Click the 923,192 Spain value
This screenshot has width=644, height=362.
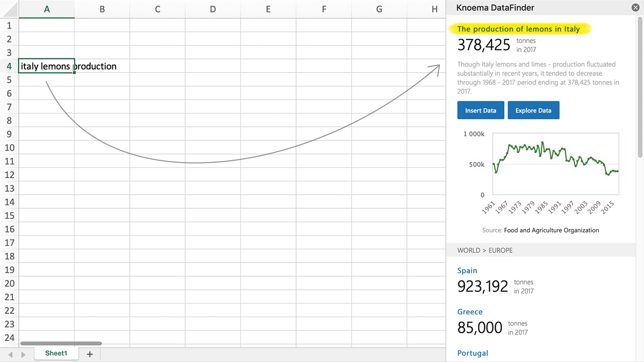tap(483, 286)
